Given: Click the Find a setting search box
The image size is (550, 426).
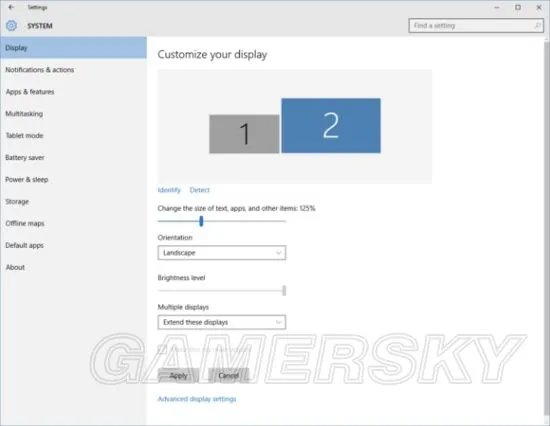Looking at the screenshot, I should [476, 26].
